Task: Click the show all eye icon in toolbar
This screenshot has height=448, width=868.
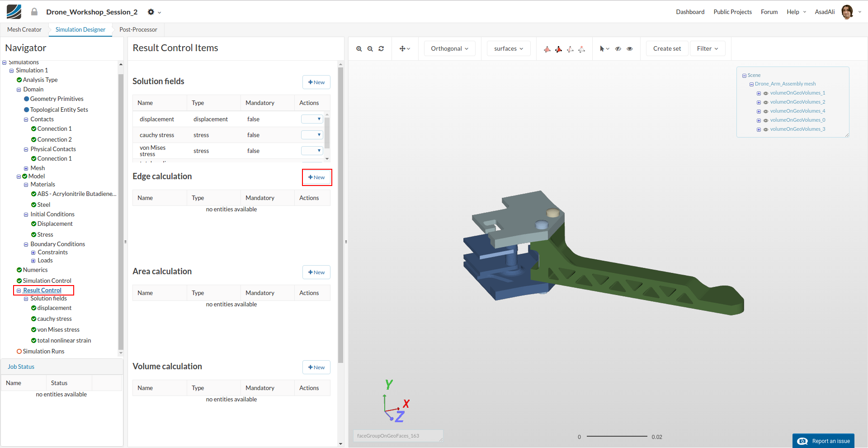Action: (629, 49)
